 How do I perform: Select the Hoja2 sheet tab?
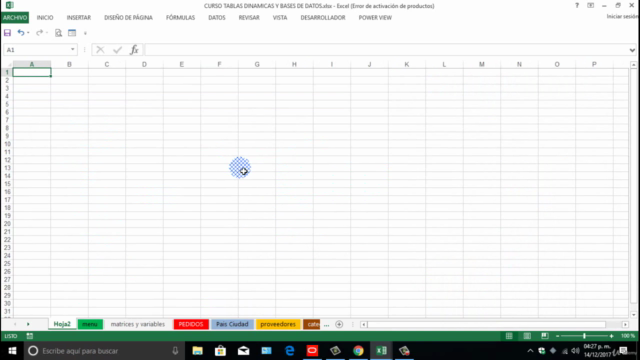click(62, 324)
